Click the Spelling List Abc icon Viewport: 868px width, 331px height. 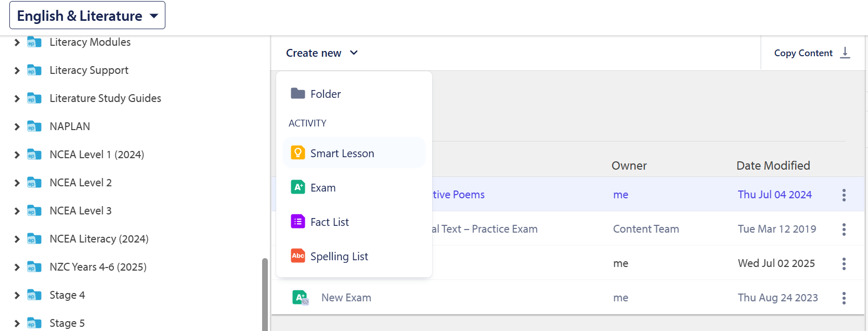[x=297, y=256]
